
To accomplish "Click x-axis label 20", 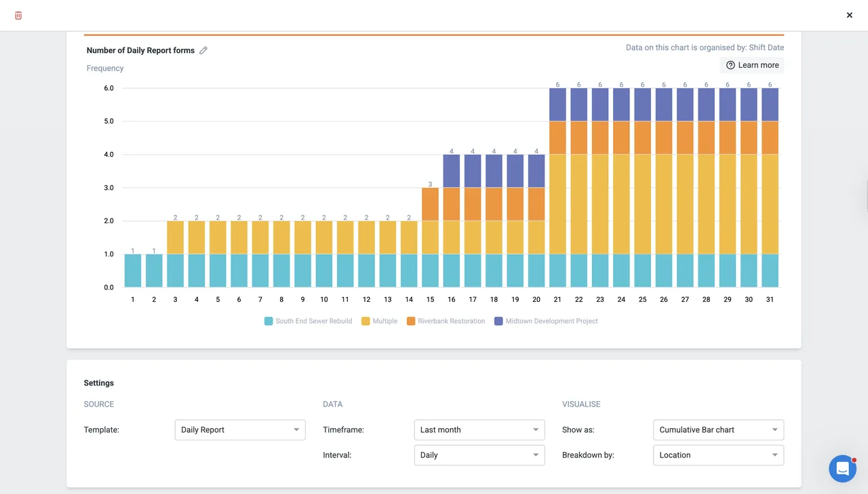I will pyautogui.click(x=536, y=299).
